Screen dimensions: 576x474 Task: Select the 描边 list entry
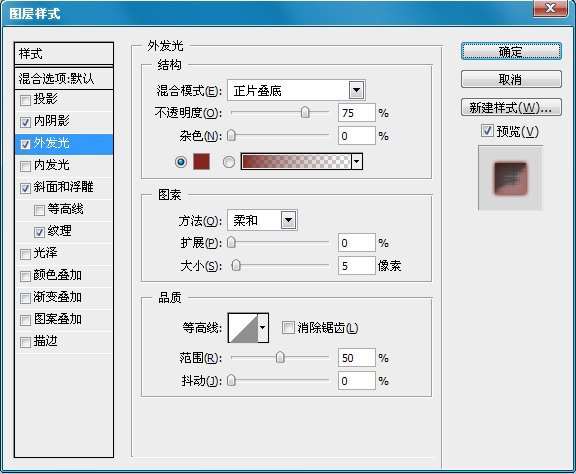pyautogui.click(x=64, y=342)
